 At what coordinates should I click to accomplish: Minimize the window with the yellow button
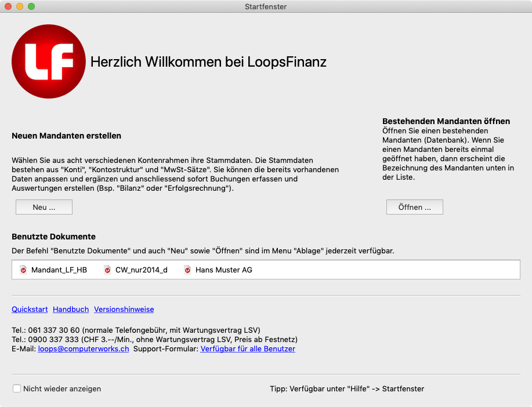click(x=19, y=6)
